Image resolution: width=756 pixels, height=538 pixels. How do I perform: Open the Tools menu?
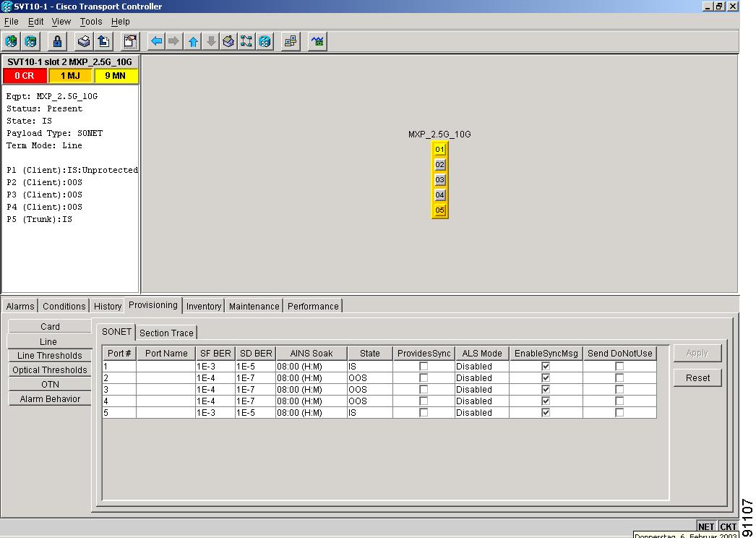tap(91, 22)
